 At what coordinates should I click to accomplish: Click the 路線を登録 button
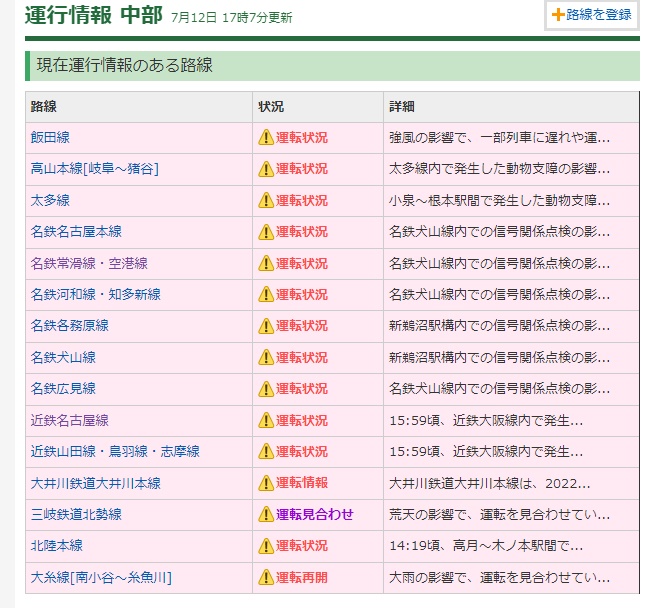(x=591, y=15)
